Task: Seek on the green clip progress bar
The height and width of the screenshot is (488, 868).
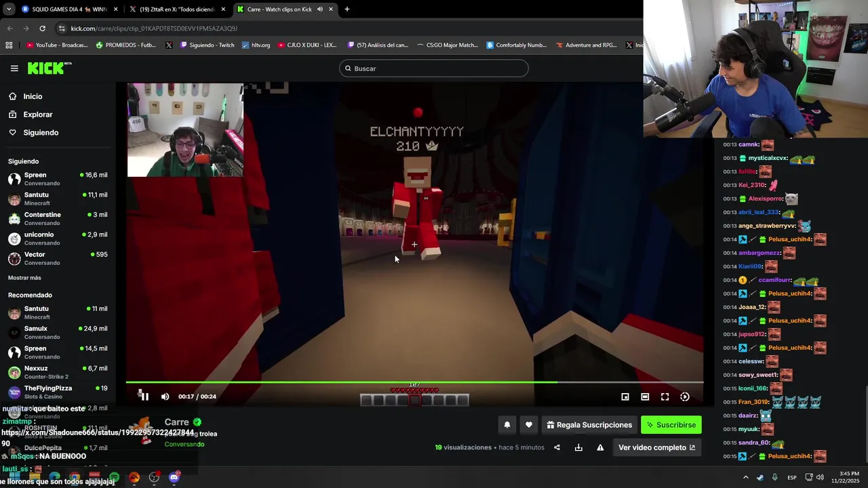Action: click(414, 382)
